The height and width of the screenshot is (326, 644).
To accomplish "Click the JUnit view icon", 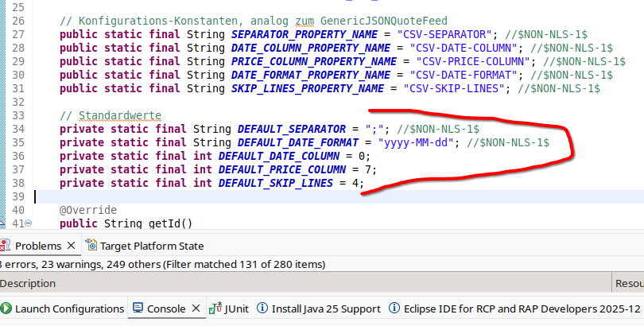I will (x=214, y=309).
